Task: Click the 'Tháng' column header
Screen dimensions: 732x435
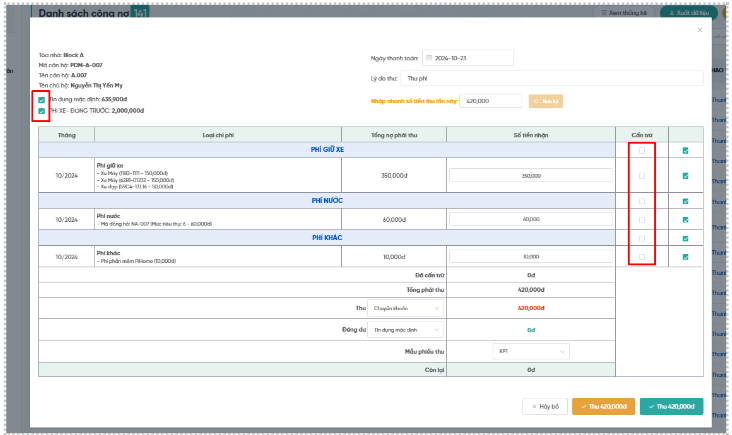Action: (x=67, y=135)
